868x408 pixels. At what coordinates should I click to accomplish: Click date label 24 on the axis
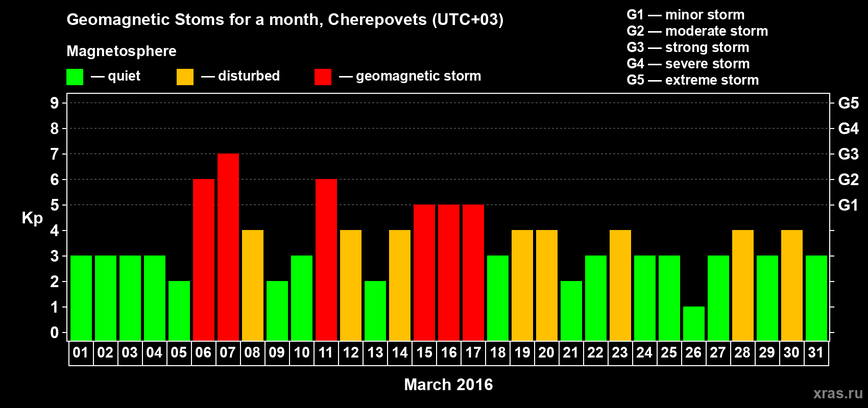644,353
